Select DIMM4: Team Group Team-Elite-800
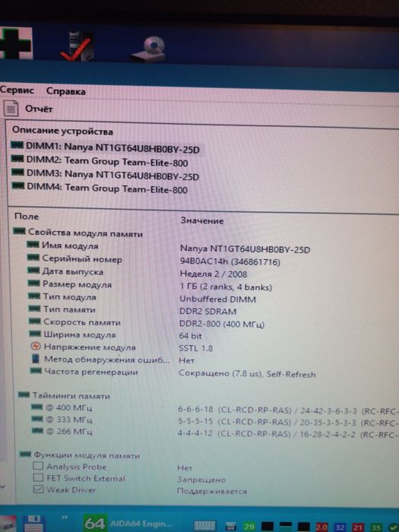Viewport: 399px width, 532px height. [x=100, y=188]
